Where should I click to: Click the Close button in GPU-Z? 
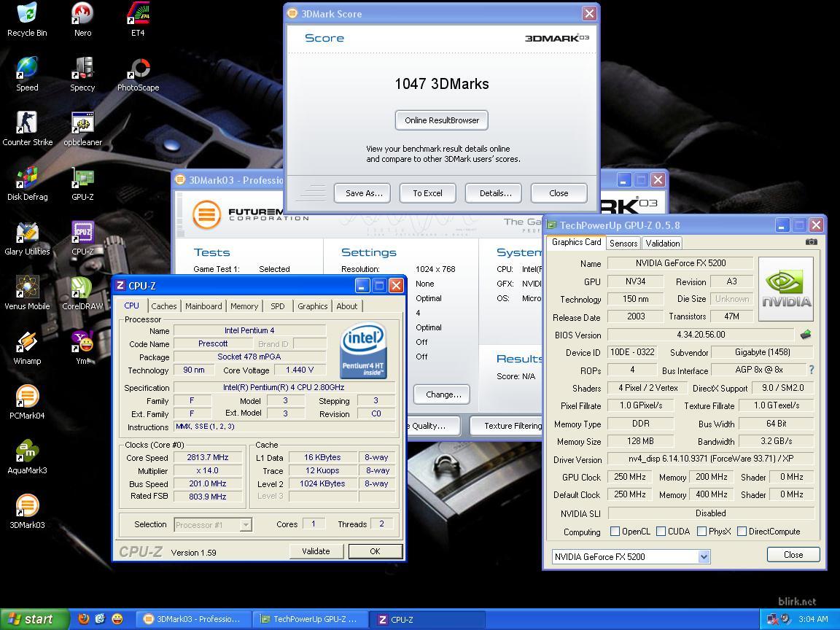click(x=793, y=554)
